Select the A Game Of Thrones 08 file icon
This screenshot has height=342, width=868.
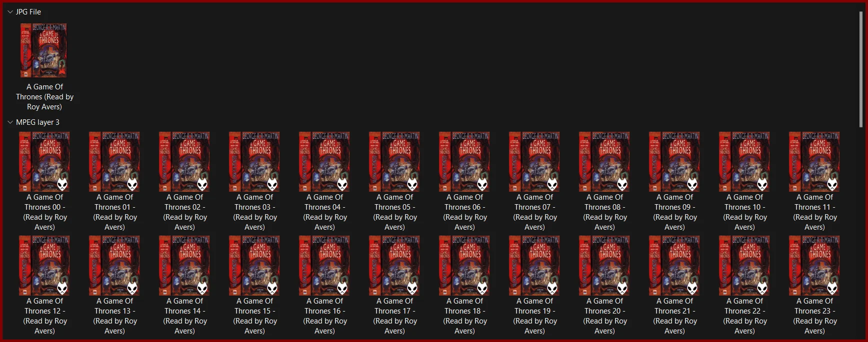pos(604,162)
